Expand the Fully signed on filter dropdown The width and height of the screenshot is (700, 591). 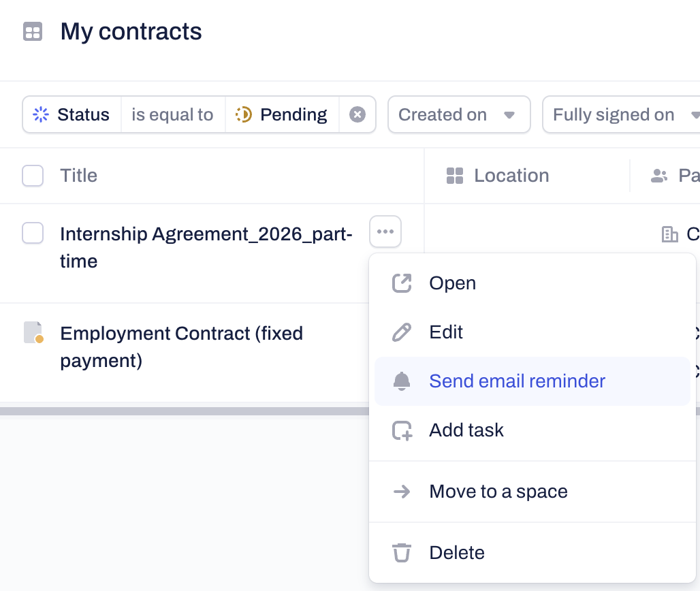coord(622,114)
